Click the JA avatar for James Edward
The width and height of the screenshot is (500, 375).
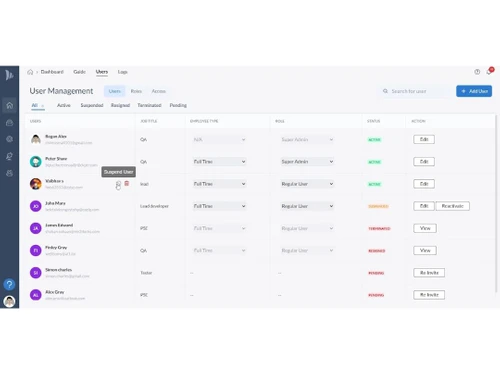tap(36, 228)
